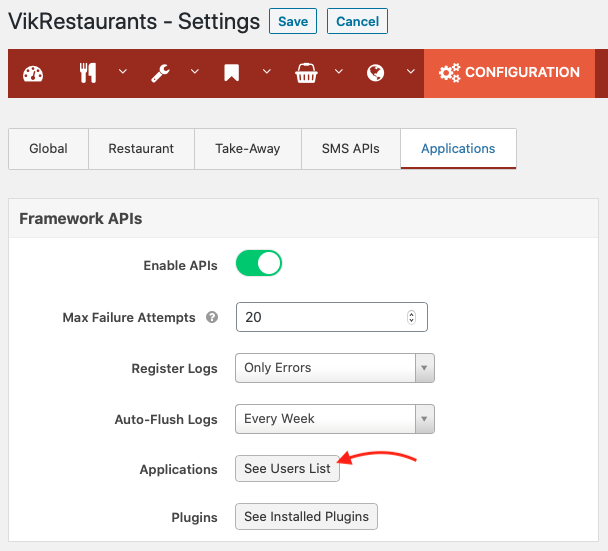608x551 pixels.
Task: Click the Max Failure Attempts number field
Action: [x=332, y=317]
